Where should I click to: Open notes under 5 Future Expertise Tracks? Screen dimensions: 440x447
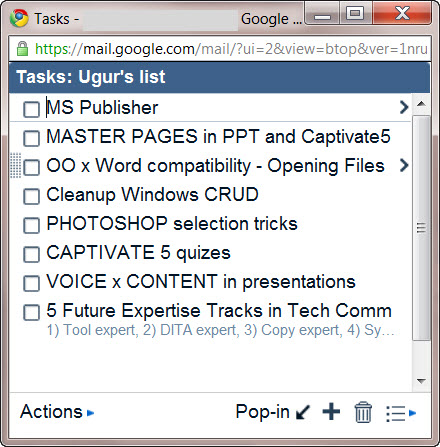220,330
